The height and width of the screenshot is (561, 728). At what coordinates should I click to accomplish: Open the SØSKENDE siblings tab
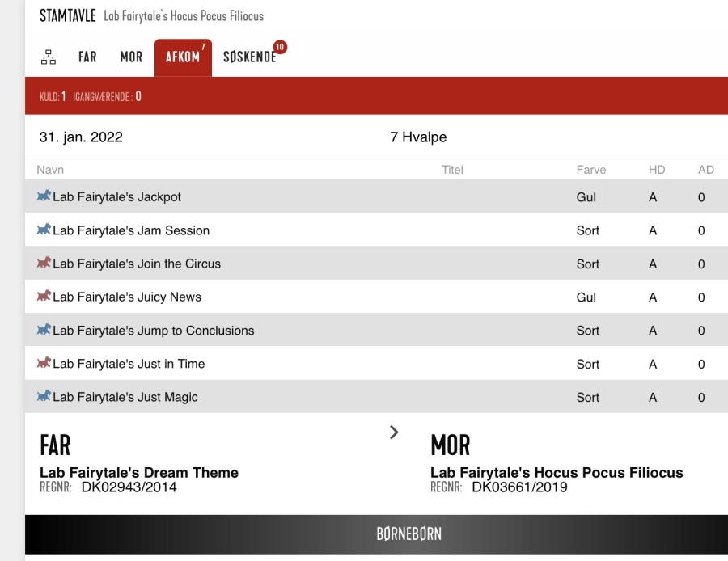pyautogui.click(x=250, y=57)
